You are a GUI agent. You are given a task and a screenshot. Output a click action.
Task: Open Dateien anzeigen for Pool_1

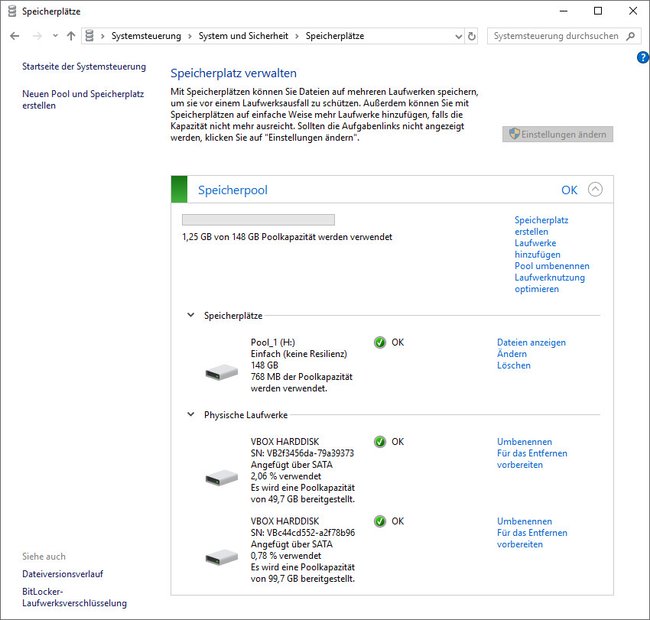click(x=531, y=342)
